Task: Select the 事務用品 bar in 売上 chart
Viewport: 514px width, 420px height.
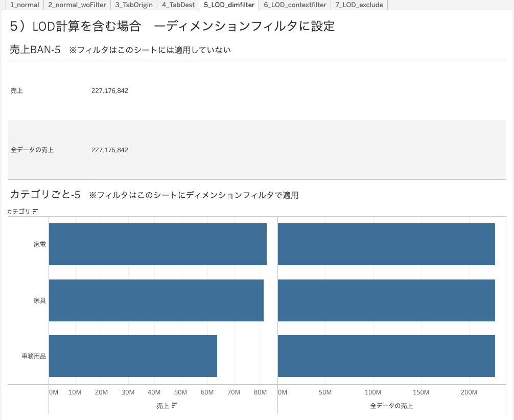Action: point(133,356)
